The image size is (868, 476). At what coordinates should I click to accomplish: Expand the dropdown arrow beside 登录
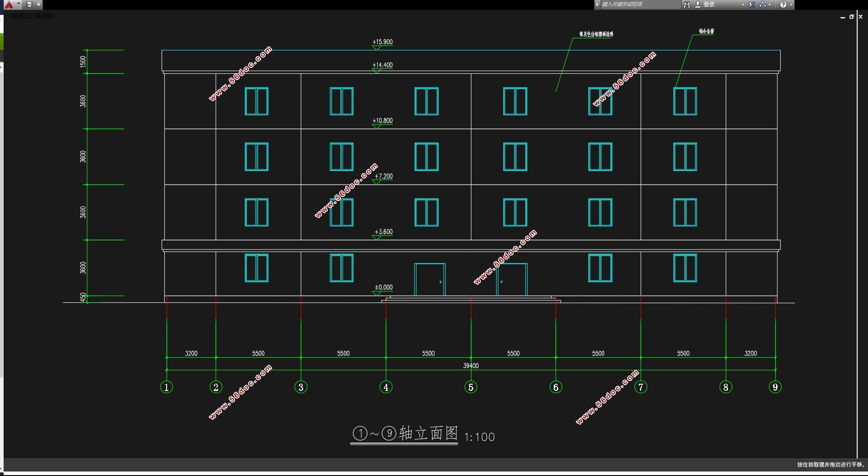[743, 4]
